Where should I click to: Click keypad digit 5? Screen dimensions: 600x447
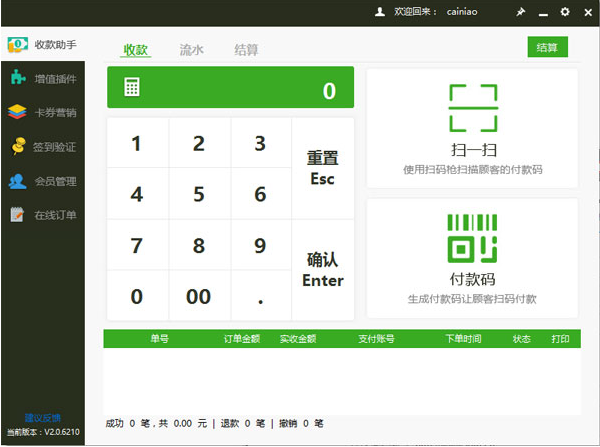(199, 194)
